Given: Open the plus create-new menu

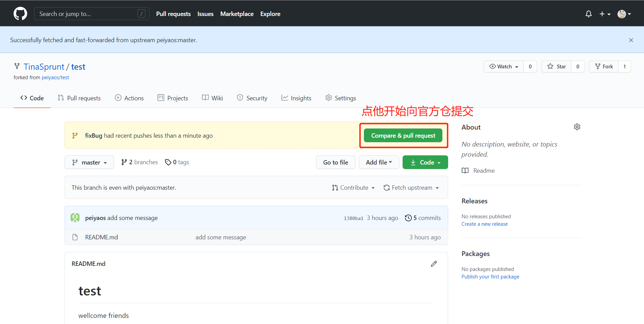Looking at the screenshot, I should click(x=605, y=14).
